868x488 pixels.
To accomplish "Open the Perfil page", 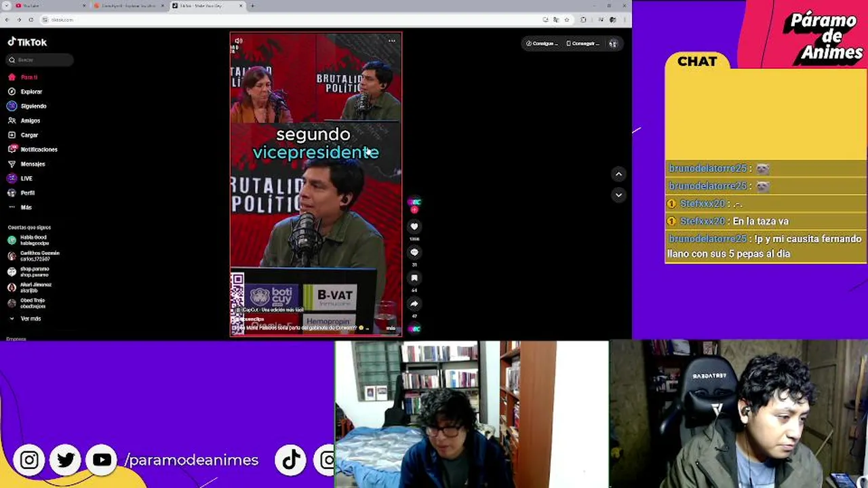I will (22, 192).
